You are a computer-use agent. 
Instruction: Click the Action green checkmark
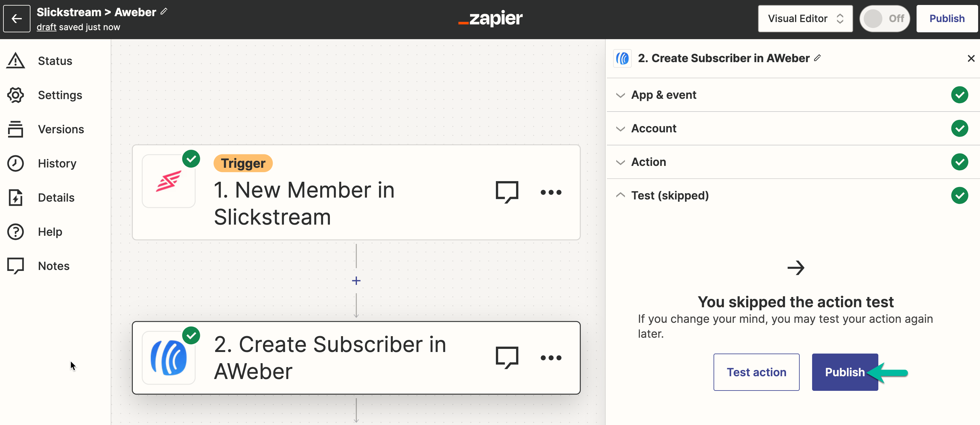[x=959, y=162]
